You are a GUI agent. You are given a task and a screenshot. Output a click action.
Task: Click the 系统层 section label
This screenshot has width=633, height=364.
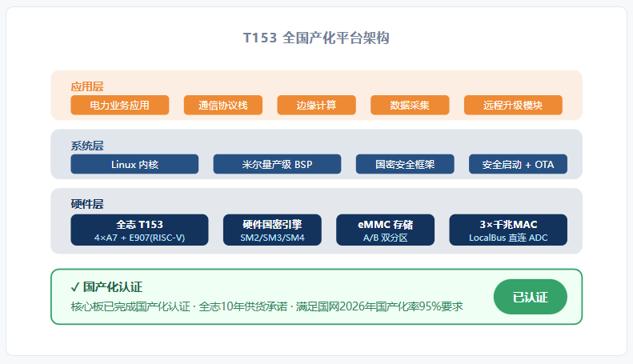pyautogui.click(x=86, y=146)
